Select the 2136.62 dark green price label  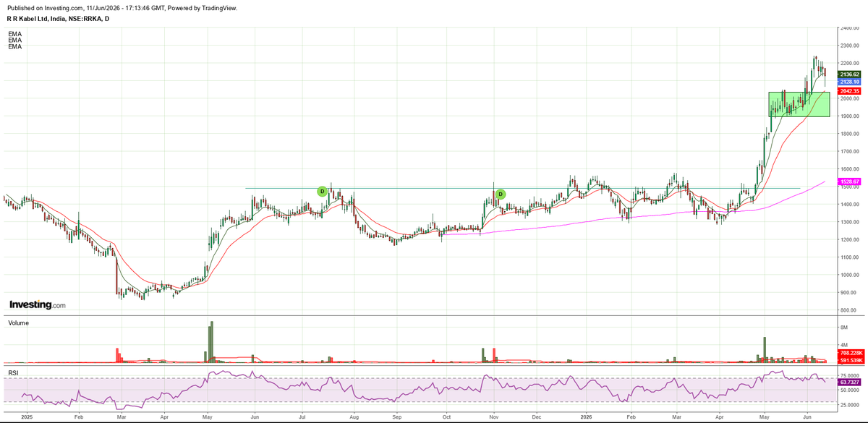[848, 74]
